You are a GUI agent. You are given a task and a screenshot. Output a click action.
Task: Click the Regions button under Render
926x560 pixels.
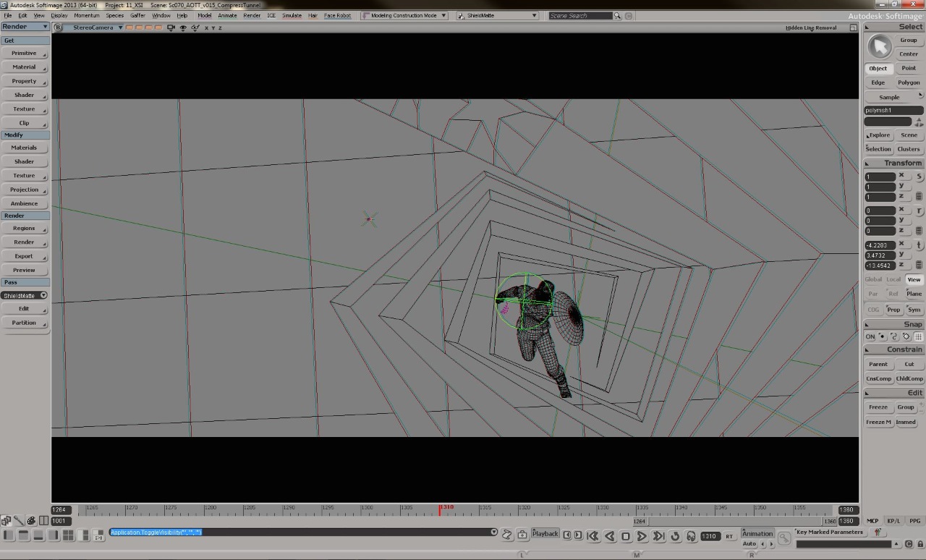click(x=24, y=228)
